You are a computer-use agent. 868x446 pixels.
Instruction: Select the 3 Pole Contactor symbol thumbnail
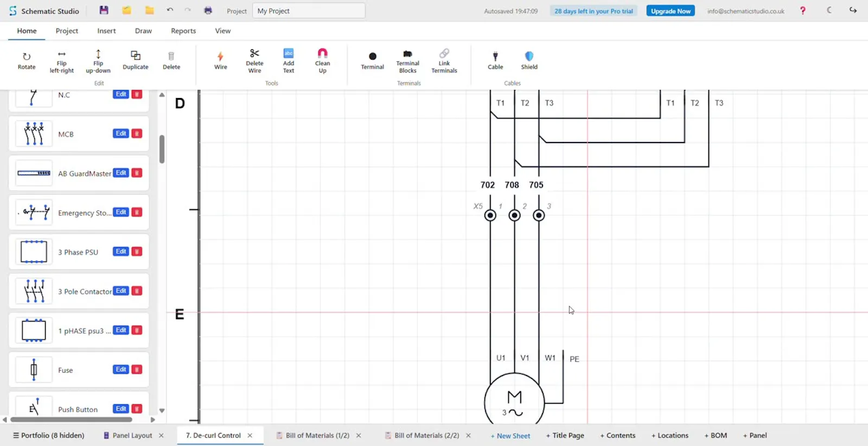pos(34,291)
